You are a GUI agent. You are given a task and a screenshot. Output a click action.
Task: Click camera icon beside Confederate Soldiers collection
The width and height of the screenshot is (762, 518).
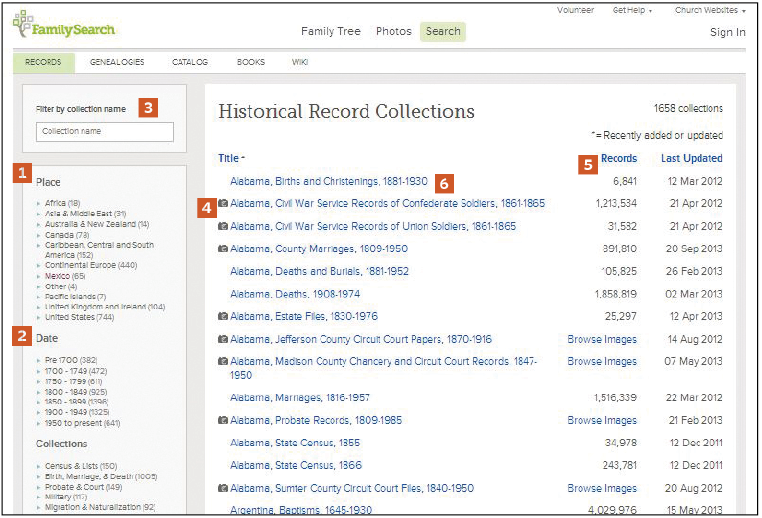223,203
